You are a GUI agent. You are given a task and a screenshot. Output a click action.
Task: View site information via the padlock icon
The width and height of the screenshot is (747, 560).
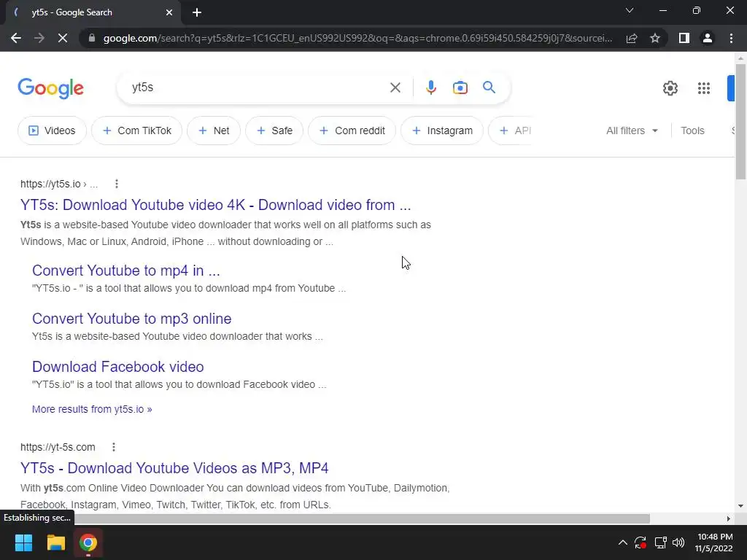click(92, 38)
